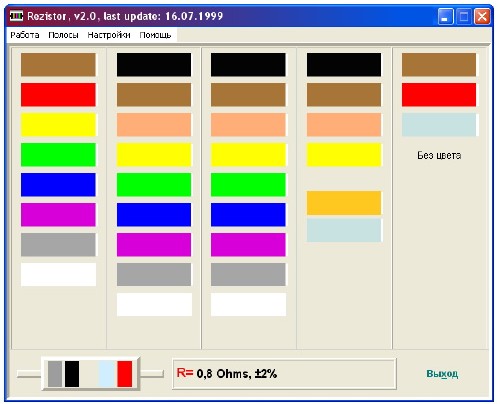The image size is (500, 404).
Task: Pick gold swatch in multiplier column
Action: [344, 203]
